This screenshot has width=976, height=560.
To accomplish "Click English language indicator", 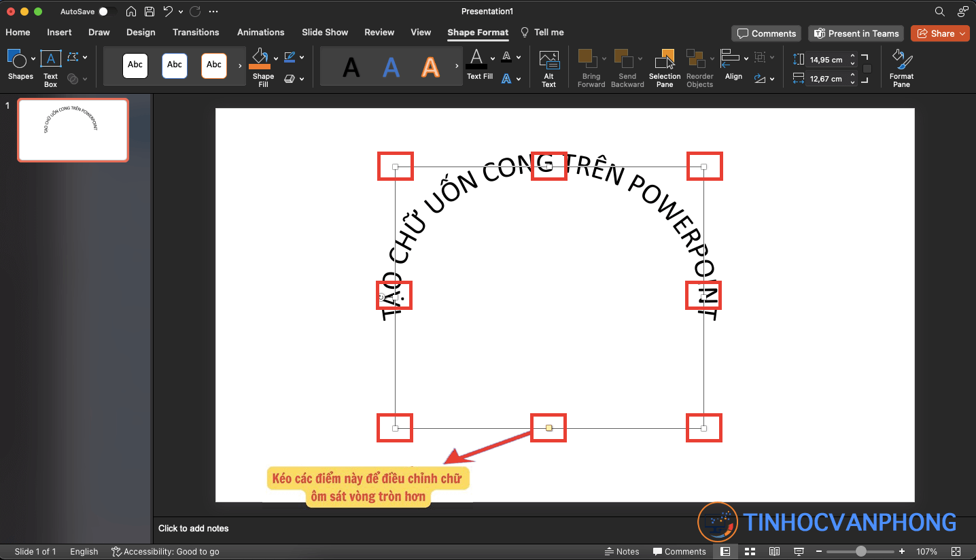I will click(x=84, y=551).
